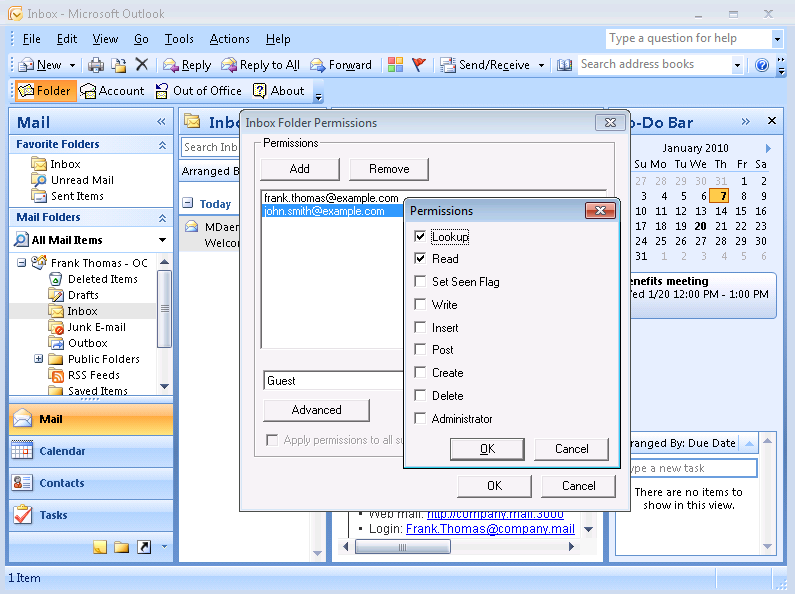
Task: Click the Frank.Thomas@company.mail login link
Action: click(490, 529)
